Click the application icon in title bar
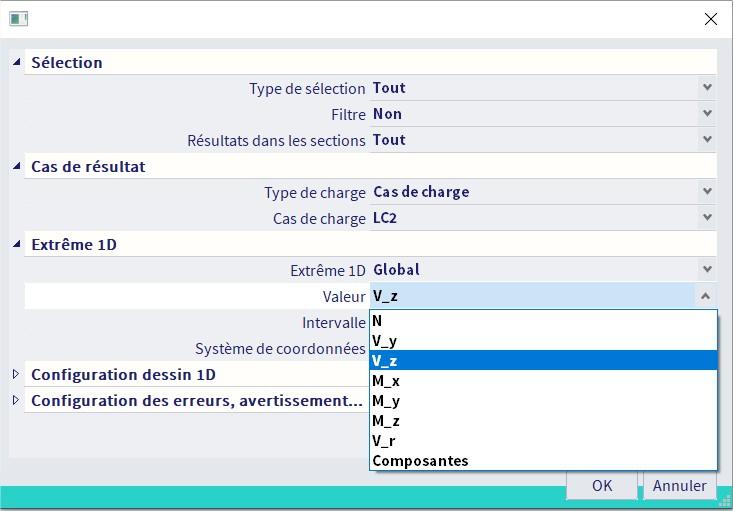This screenshot has width=733, height=511. [18, 19]
